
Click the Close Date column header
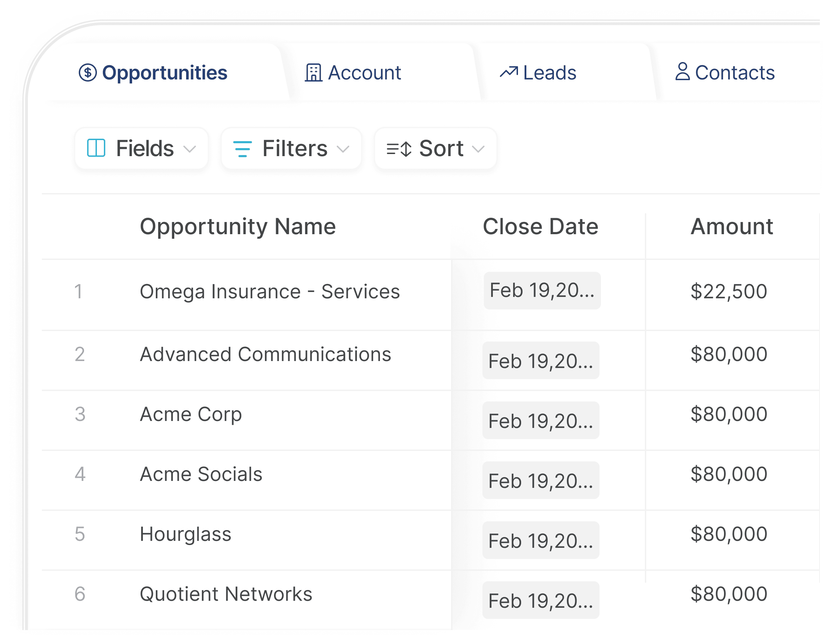click(541, 227)
